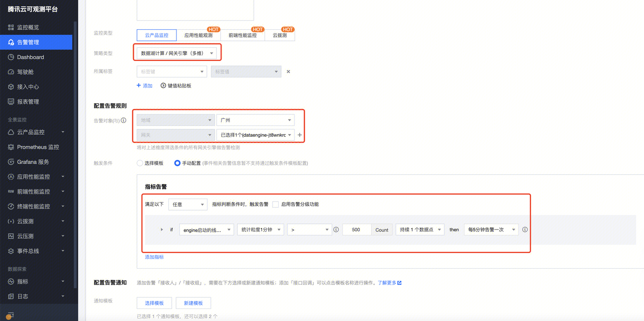Select the 前端性能监控 monitoring type tab
The image size is (644, 321).
pos(243,35)
